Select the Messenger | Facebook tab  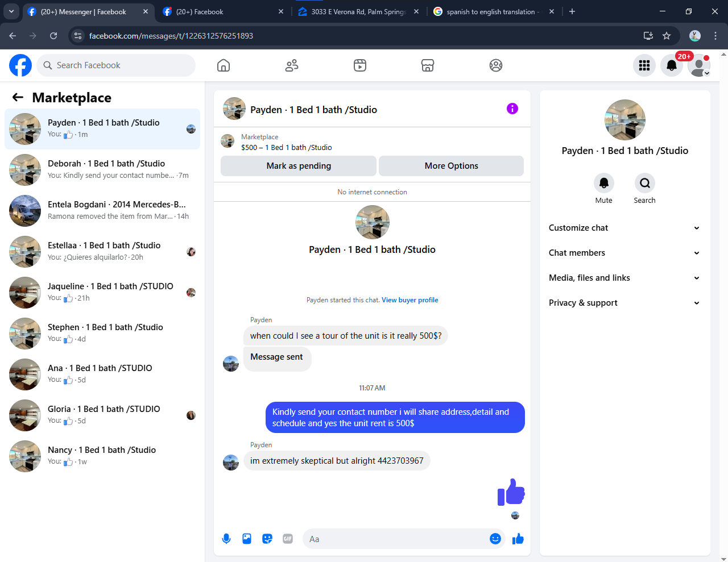88,11
